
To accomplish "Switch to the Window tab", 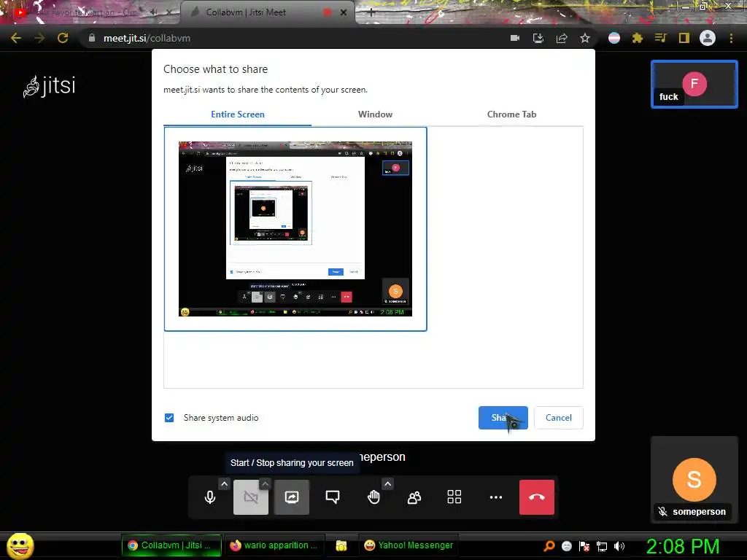I will click(x=376, y=114).
